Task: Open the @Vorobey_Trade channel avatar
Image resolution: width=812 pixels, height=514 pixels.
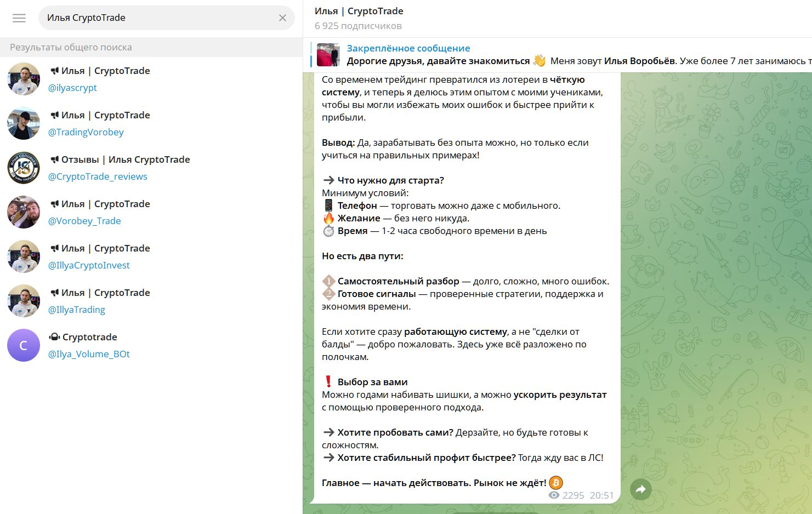Action: pyautogui.click(x=24, y=212)
